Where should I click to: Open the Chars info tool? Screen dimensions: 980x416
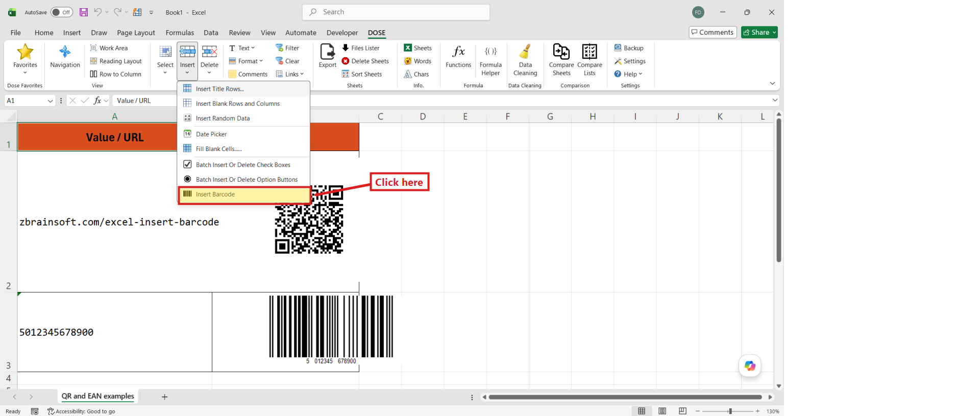coord(416,74)
